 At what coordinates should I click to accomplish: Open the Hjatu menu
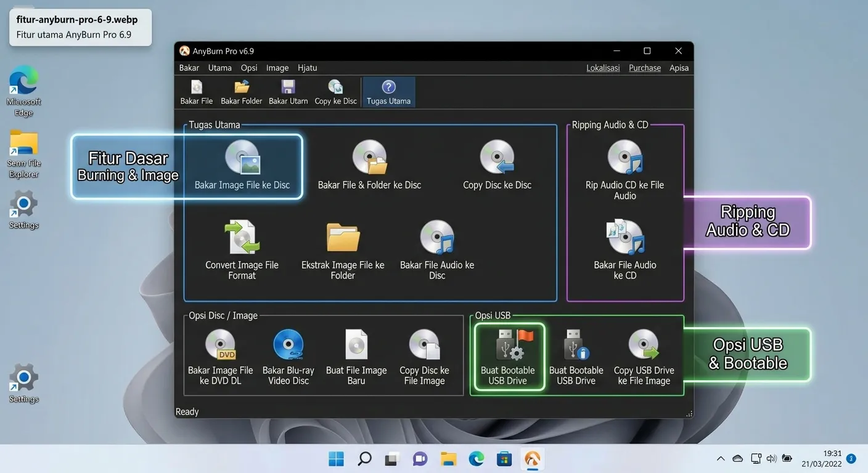point(307,68)
